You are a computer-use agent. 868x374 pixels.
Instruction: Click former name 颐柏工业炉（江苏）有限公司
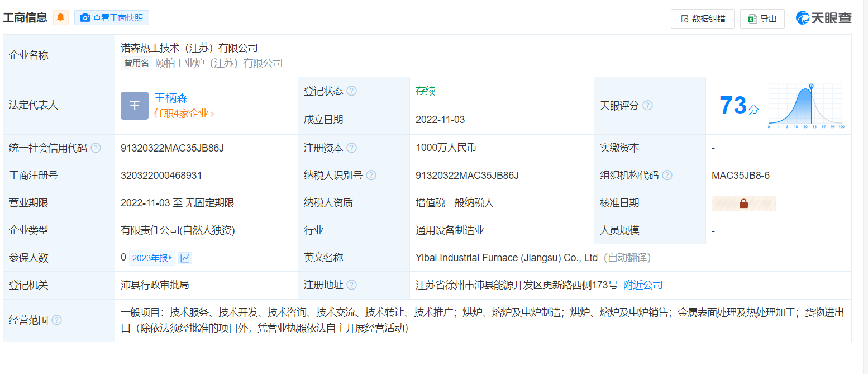(x=219, y=63)
